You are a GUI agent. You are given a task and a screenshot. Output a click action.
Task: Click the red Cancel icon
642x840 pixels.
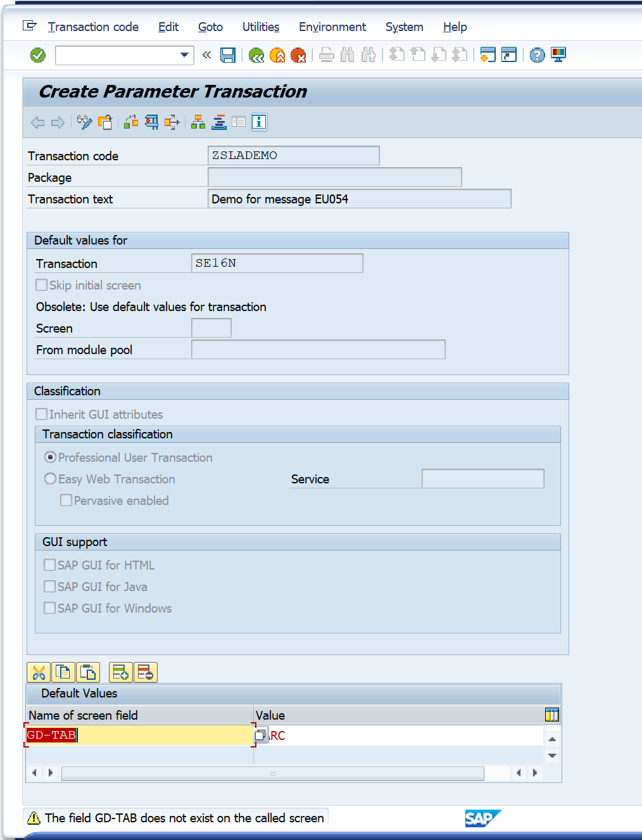298,56
